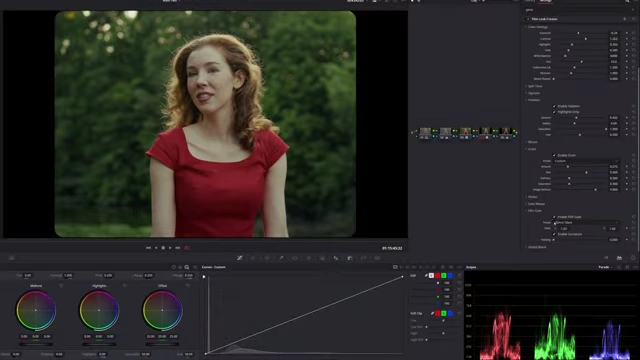Reset the Highlights color wheel

(124, 286)
